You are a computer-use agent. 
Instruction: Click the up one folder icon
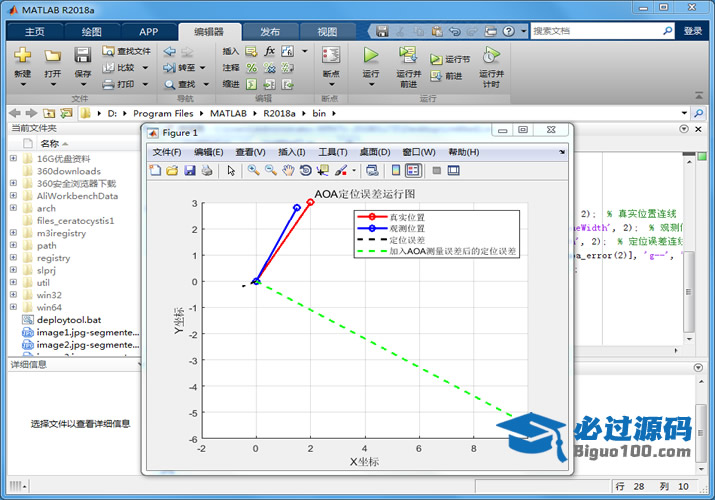tap(49, 113)
